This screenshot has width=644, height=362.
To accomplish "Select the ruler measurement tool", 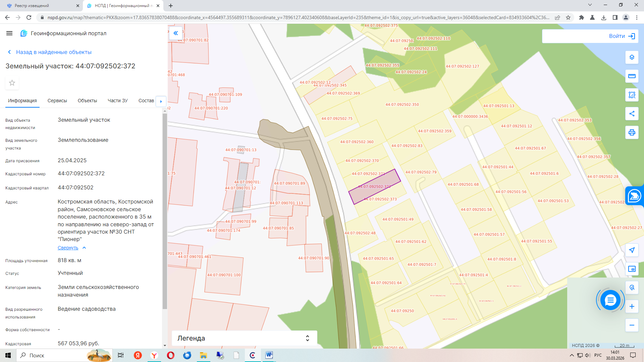I will (x=632, y=76).
